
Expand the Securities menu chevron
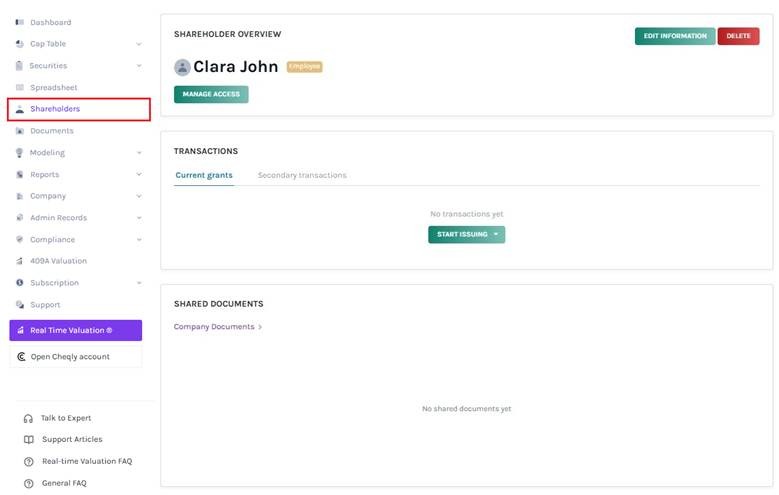pyautogui.click(x=139, y=66)
